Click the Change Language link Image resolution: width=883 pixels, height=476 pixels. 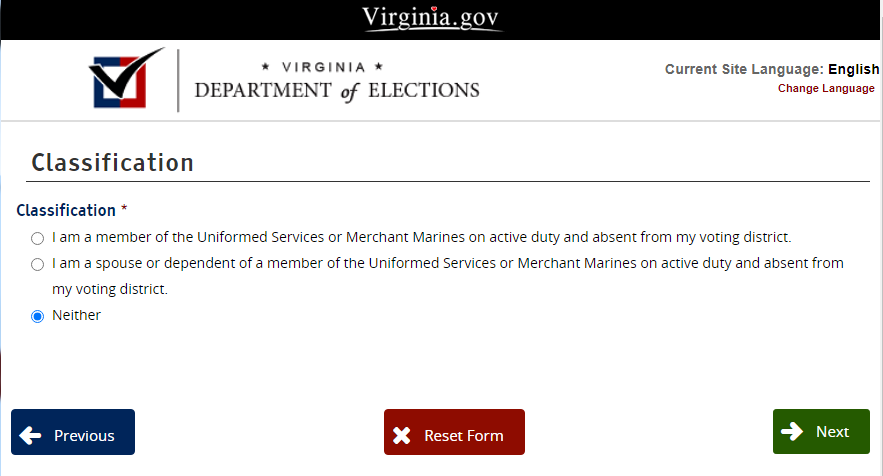826,88
